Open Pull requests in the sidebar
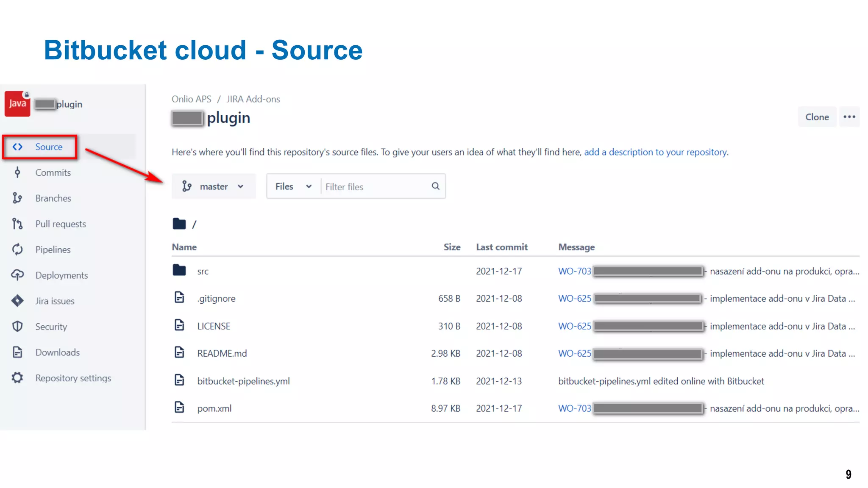 coord(61,224)
